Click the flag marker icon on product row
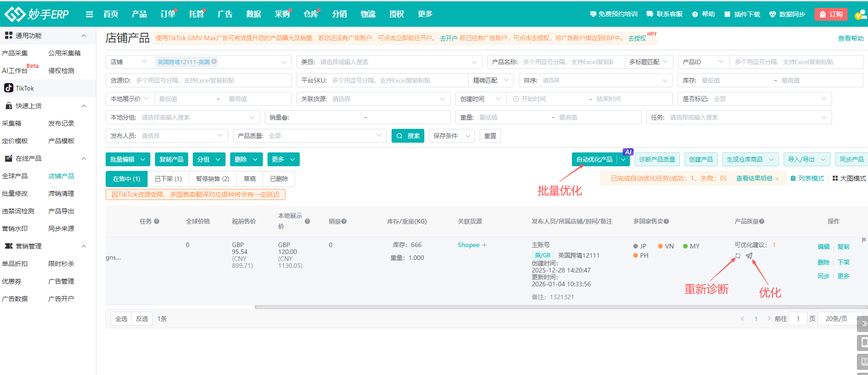Screen dimensions: 868x375 (x=864, y=240)
